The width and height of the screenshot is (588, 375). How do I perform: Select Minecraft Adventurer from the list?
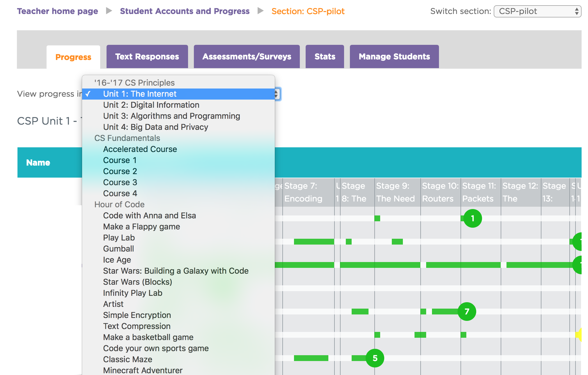[x=143, y=370]
